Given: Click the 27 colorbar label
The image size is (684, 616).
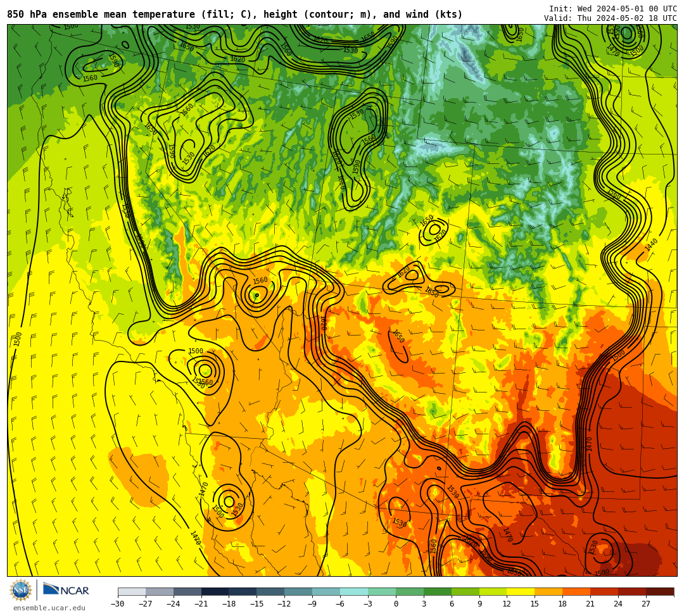Looking at the screenshot, I should (x=647, y=604).
